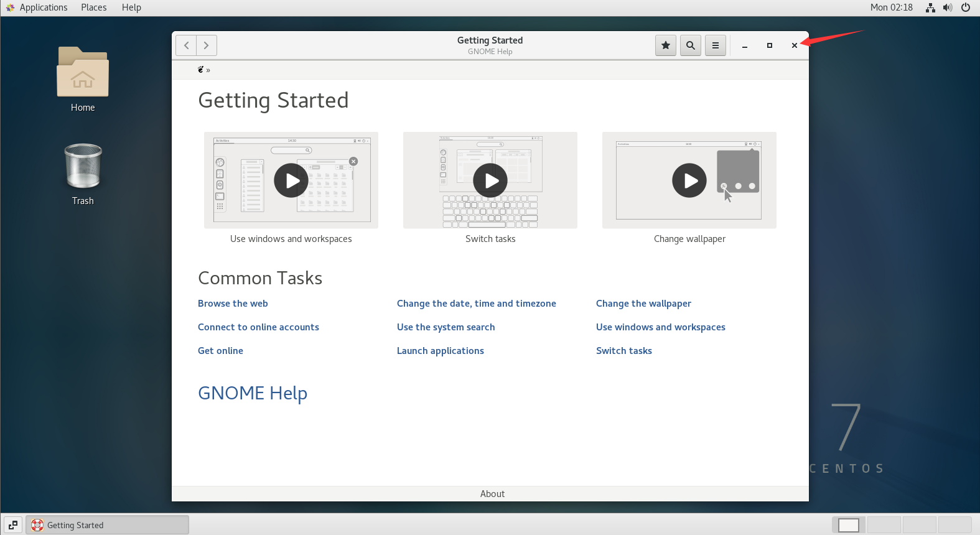
Task: Click the GNOME foot breadcrumb icon
Action: (201, 70)
